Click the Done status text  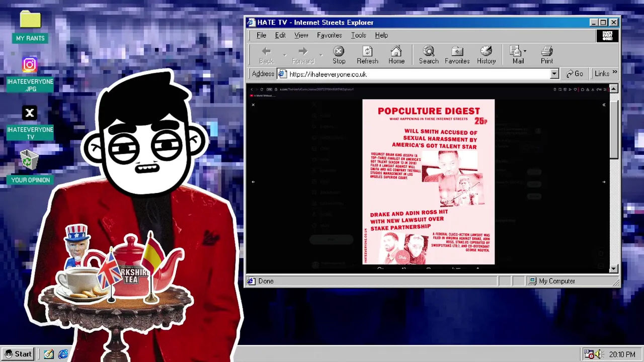[266, 281]
